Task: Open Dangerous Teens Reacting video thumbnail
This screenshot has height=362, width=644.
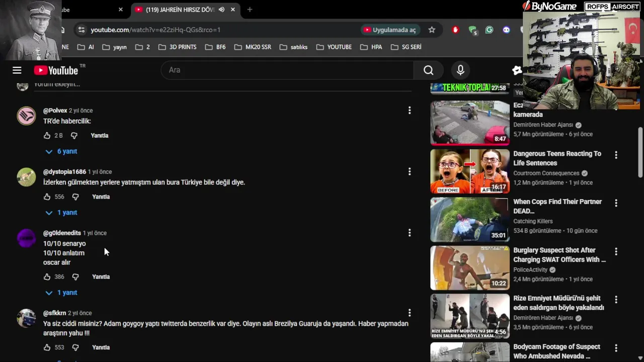Action: (470, 171)
